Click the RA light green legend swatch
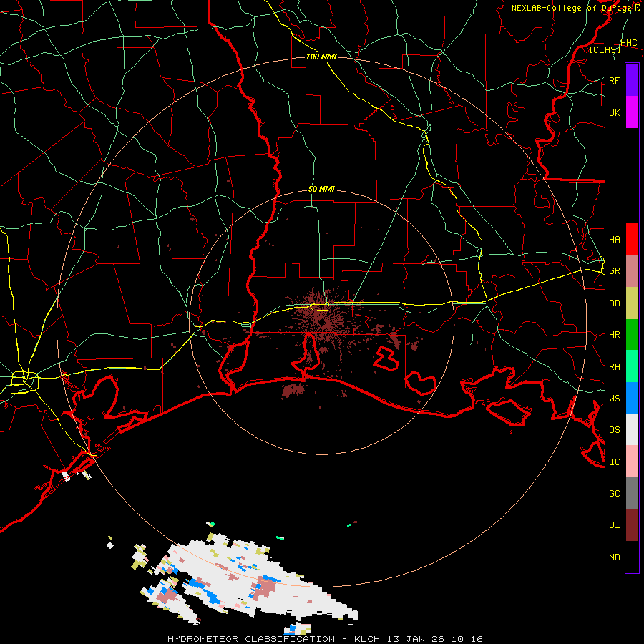Screen dimensions: 644x644 [632, 366]
